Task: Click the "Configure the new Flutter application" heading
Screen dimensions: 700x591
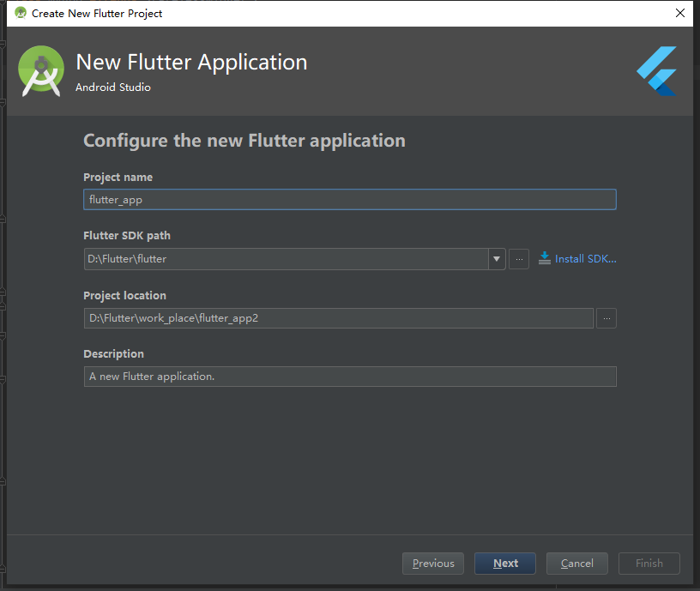Action: [x=244, y=141]
